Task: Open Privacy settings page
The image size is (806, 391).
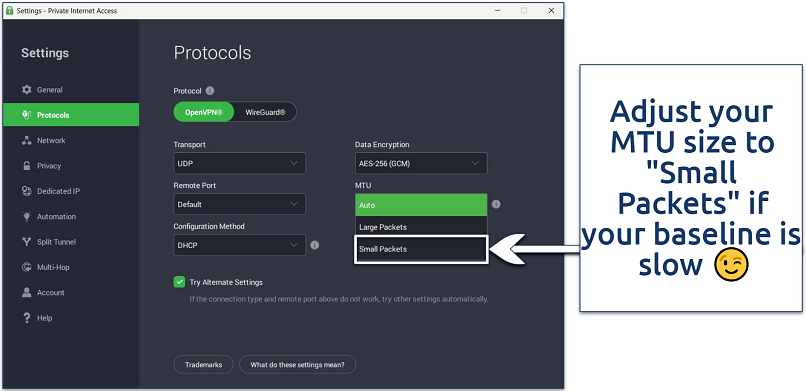Action: pyautogui.click(x=71, y=166)
